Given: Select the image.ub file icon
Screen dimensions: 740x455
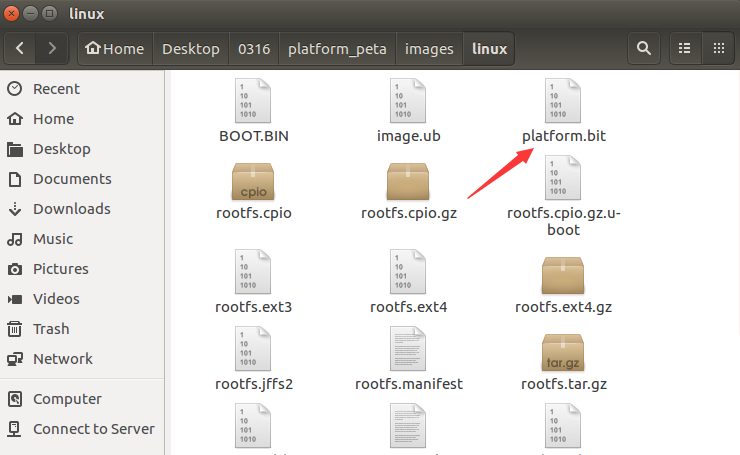Looking at the screenshot, I should 408,101.
